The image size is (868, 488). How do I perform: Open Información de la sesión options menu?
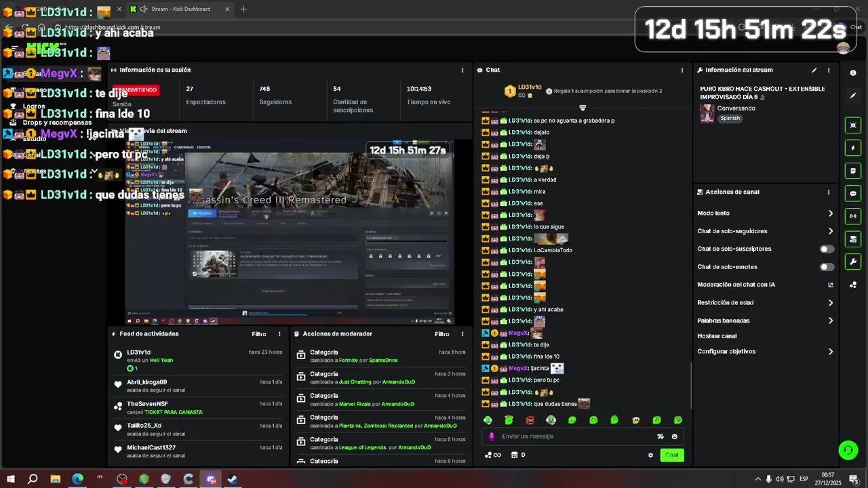click(462, 70)
